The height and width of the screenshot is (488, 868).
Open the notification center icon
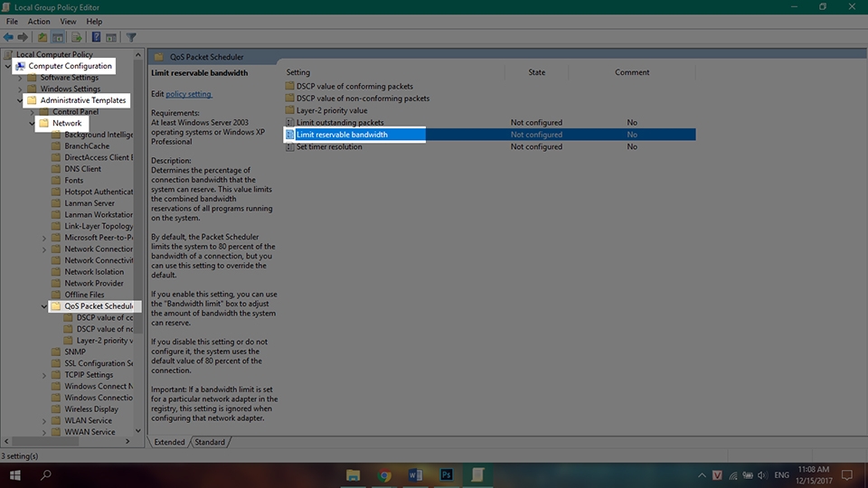click(x=847, y=474)
